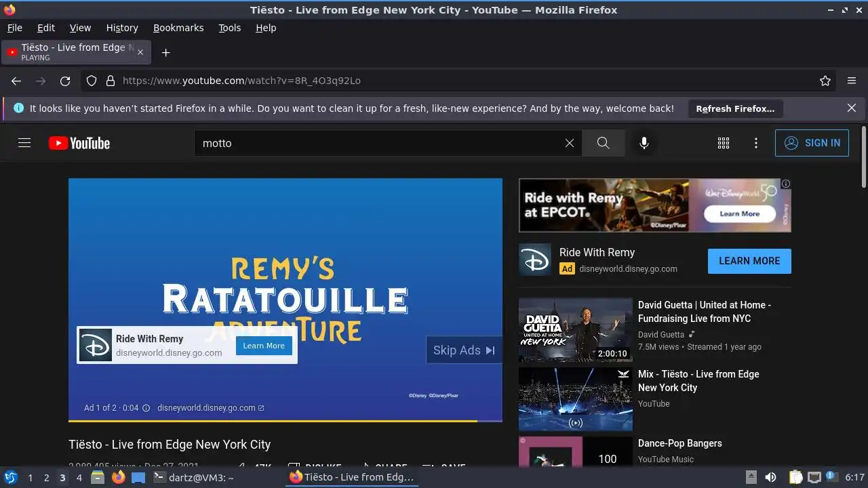The height and width of the screenshot is (488, 868).
Task: Open the Help menu
Action: (x=266, y=28)
